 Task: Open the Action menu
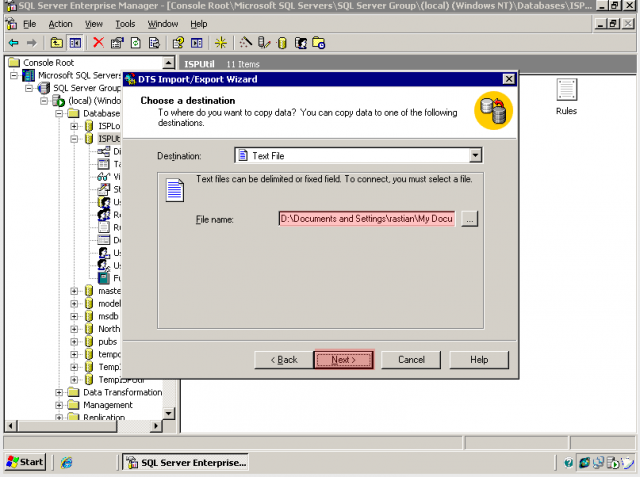[60, 23]
